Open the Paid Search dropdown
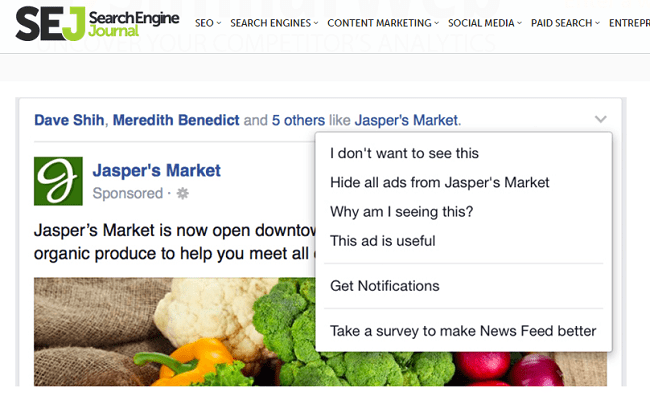 (x=565, y=23)
